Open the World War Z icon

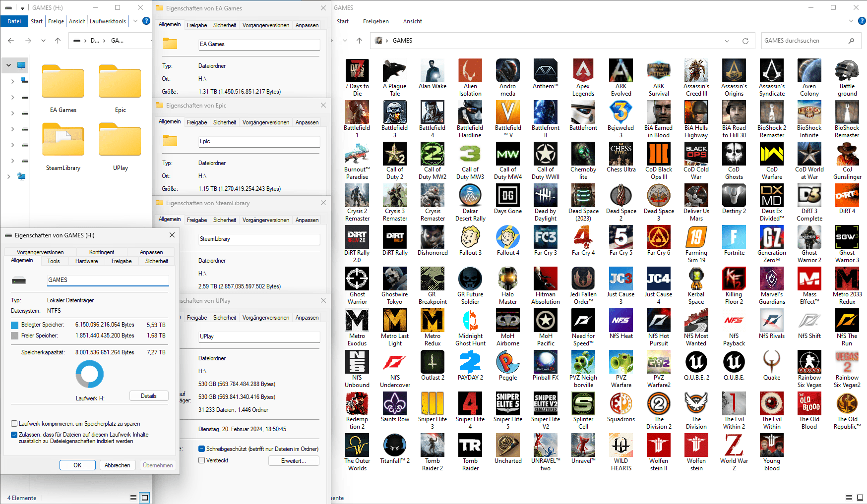[x=734, y=452]
